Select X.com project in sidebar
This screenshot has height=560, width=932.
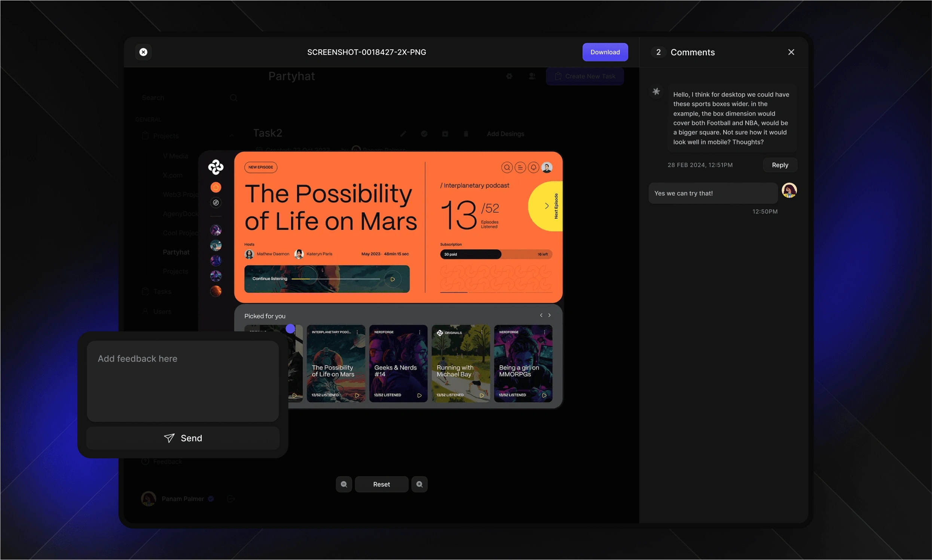pos(172,175)
